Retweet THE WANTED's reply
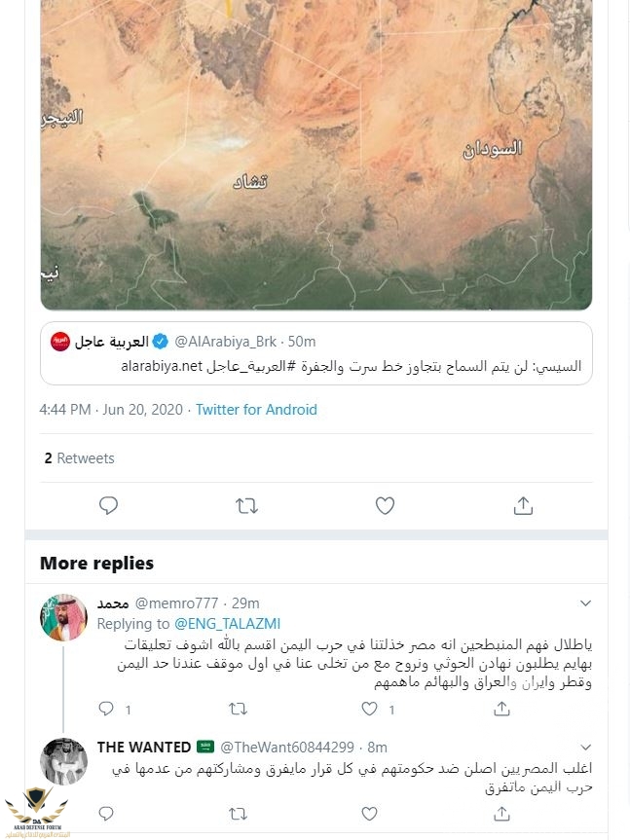 pyautogui.click(x=239, y=813)
